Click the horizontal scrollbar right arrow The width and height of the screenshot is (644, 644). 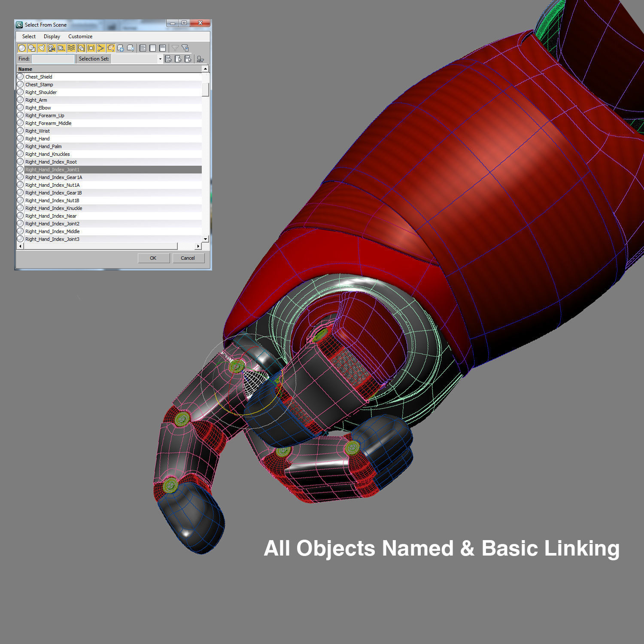coord(198,246)
